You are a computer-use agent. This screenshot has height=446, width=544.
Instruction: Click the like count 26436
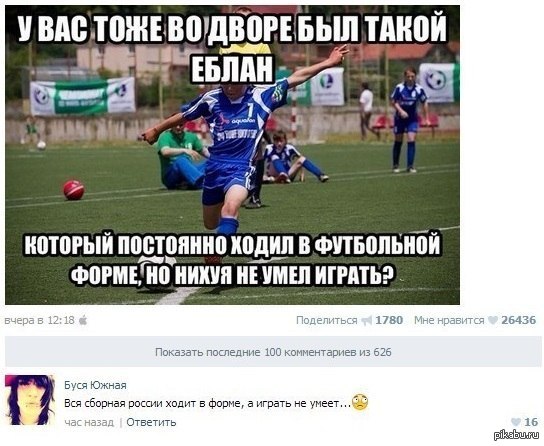[519, 320]
